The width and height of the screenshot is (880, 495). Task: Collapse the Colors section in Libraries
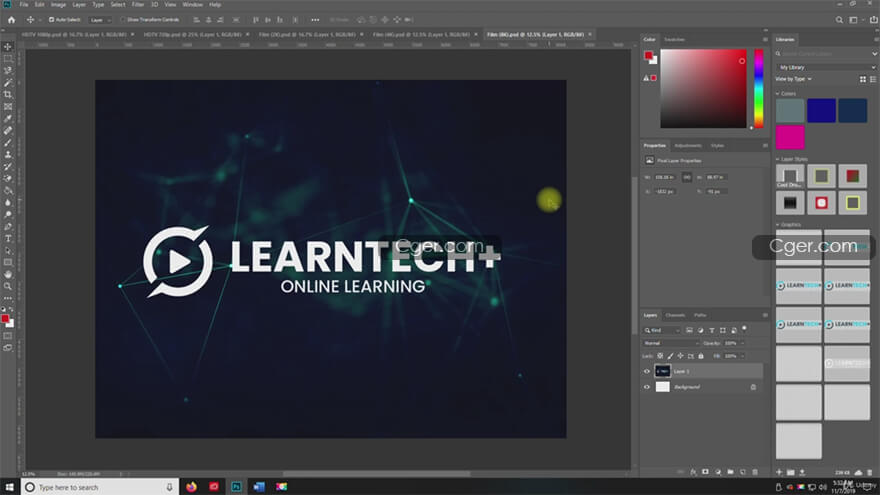click(x=778, y=94)
